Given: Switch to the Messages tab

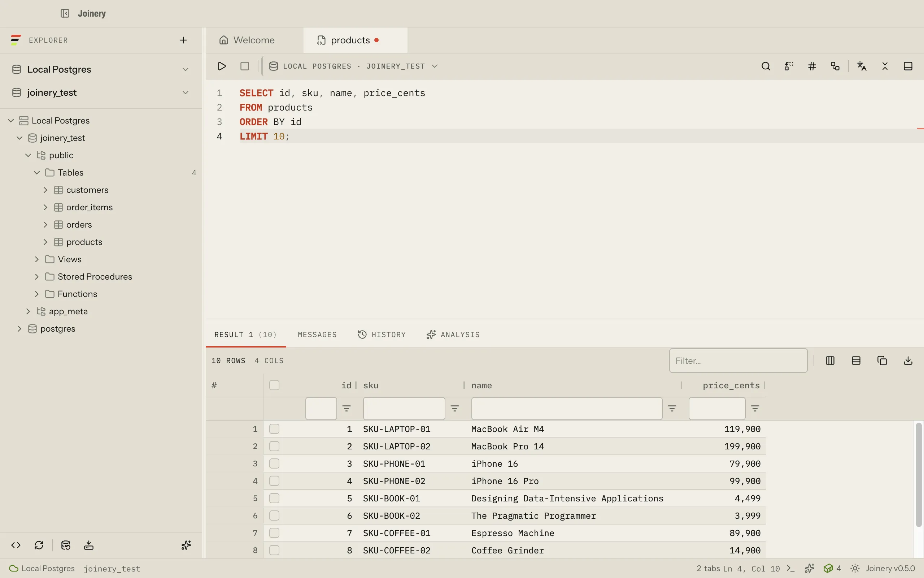Looking at the screenshot, I should 317,335.
